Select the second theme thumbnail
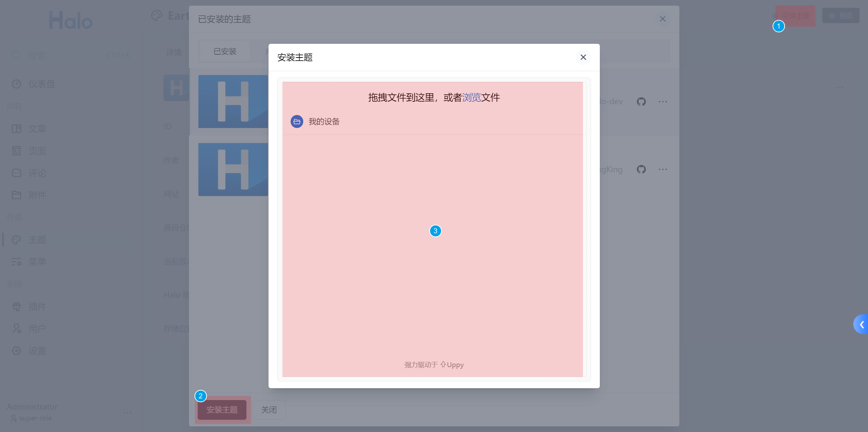868x432 pixels. (233, 169)
